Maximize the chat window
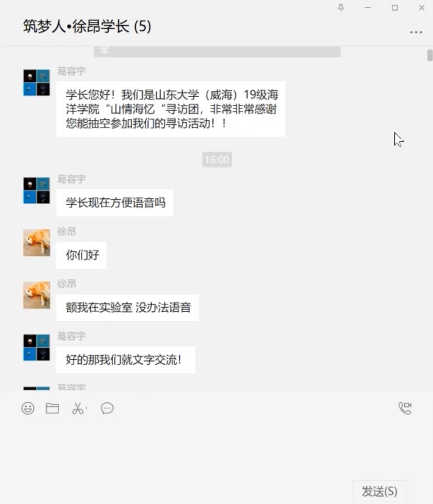The width and height of the screenshot is (433, 504). pyautogui.click(x=395, y=8)
